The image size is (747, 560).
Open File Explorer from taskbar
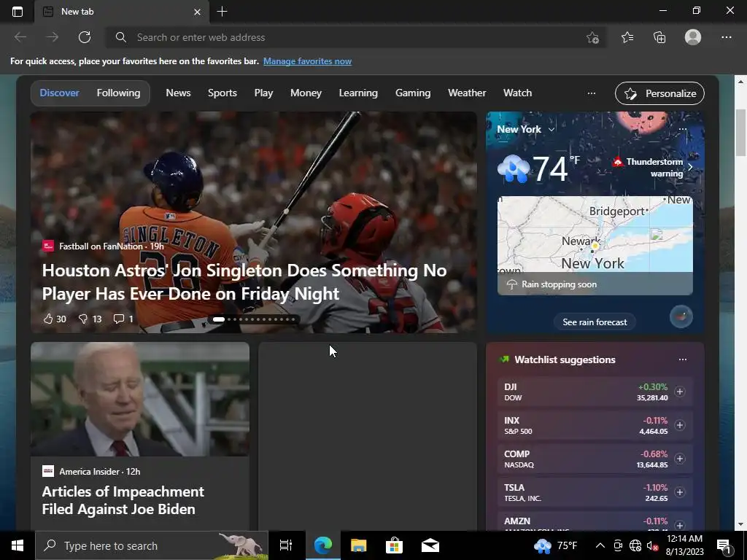(x=358, y=545)
